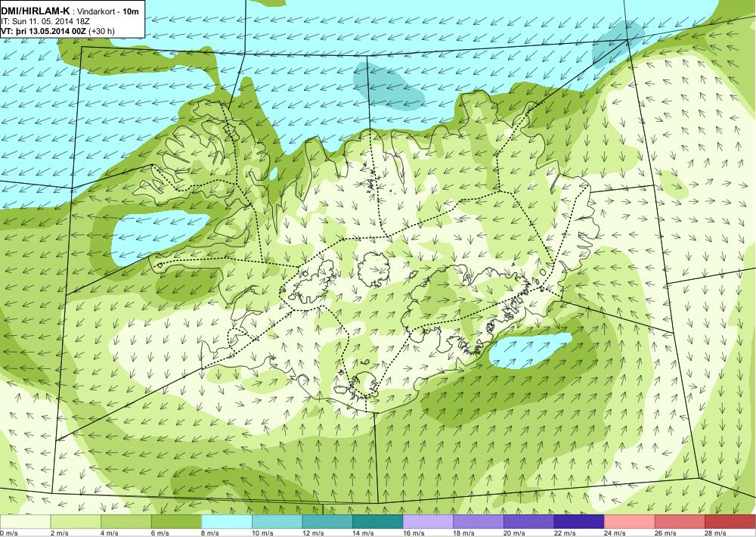This screenshot has width=756, height=537.
Task: Click the "8 m/s" legend label
Action: tap(211, 533)
